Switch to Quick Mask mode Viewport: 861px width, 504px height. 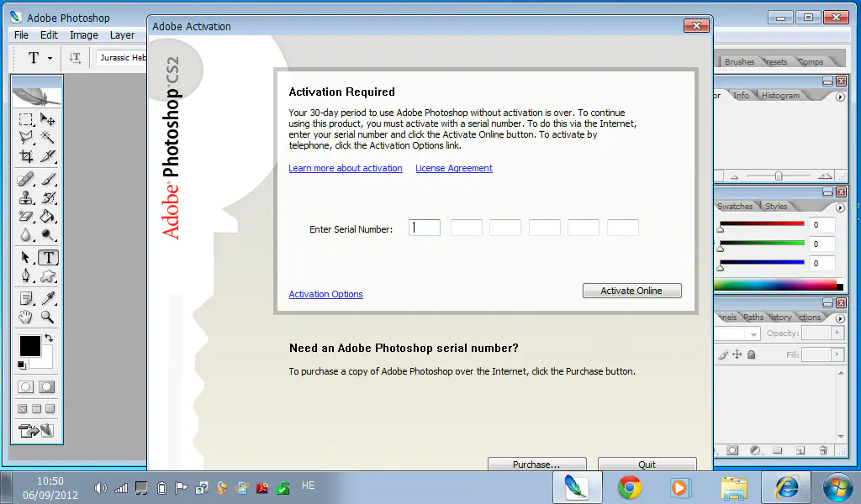(x=47, y=387)
